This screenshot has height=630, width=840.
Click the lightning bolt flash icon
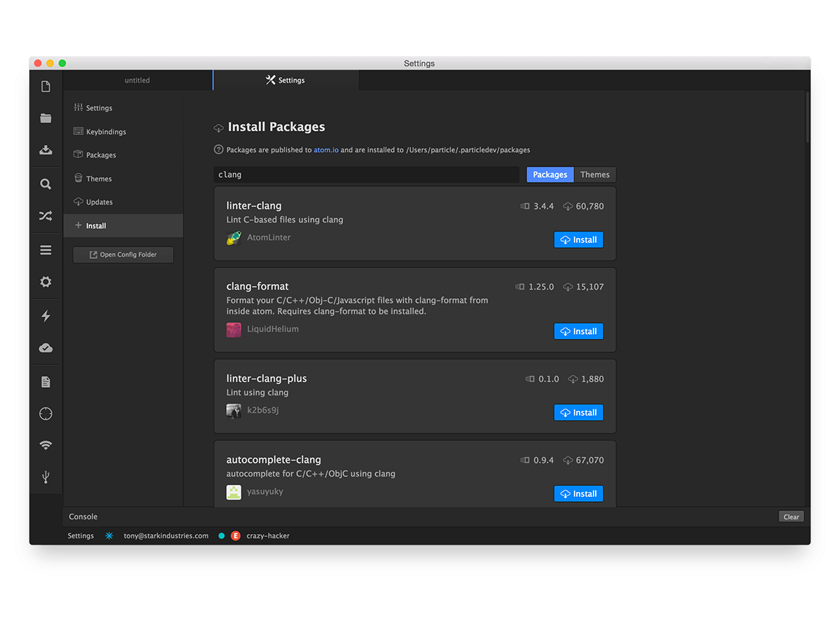point(45,316)
